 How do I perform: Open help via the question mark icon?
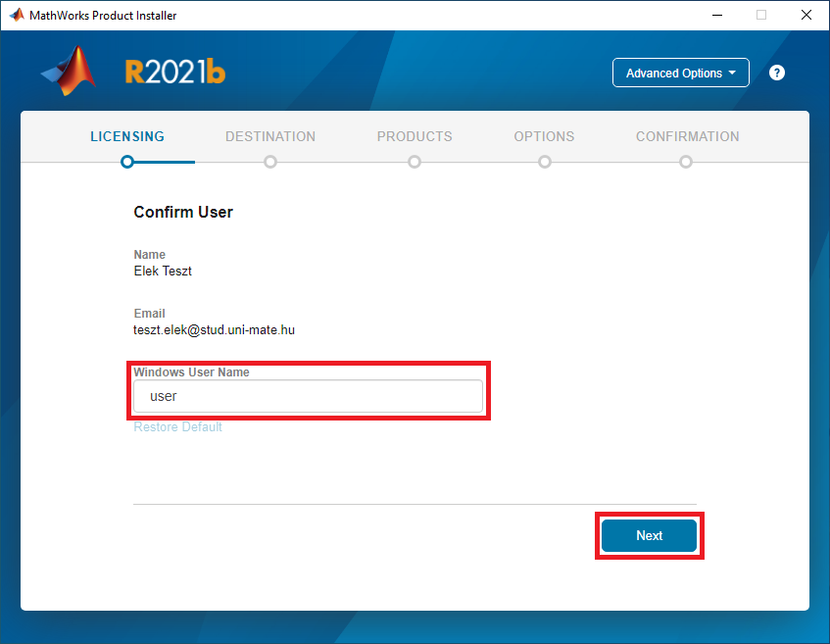coord(777,73)
